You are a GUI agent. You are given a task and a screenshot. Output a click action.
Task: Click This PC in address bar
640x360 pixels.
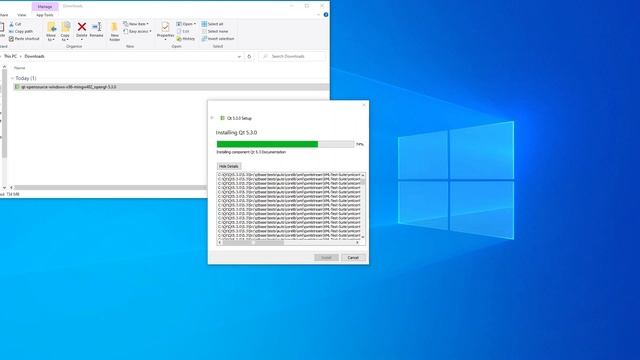point(11,56)
